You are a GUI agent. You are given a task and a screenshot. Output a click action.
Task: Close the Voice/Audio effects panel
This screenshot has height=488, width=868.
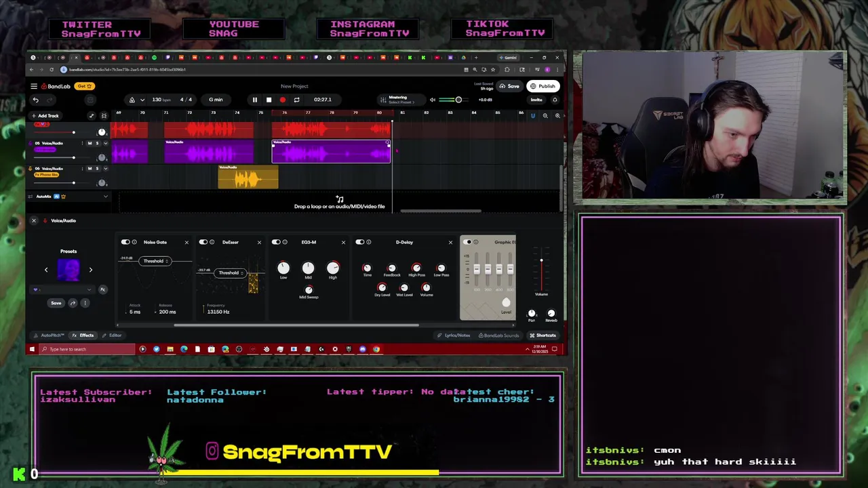(x=34, y=220)
